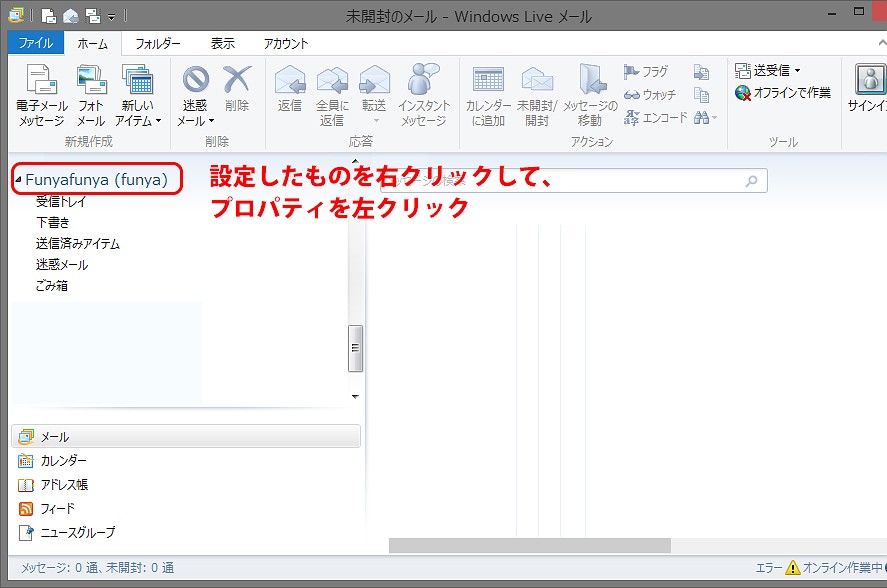Open the ニュースグループ newsgroups shortcut

pyautogui.click(x=67, y=533)
